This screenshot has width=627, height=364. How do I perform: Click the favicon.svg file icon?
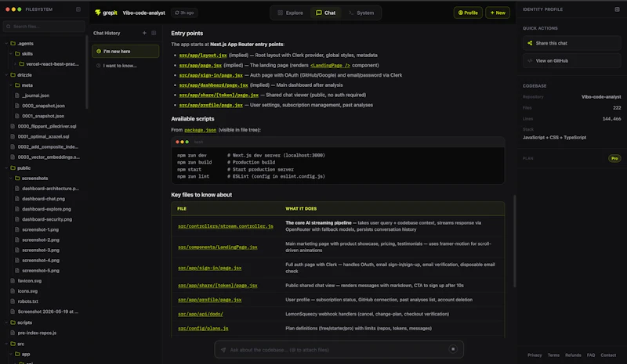pyautogui.click(x=13, y=281)
